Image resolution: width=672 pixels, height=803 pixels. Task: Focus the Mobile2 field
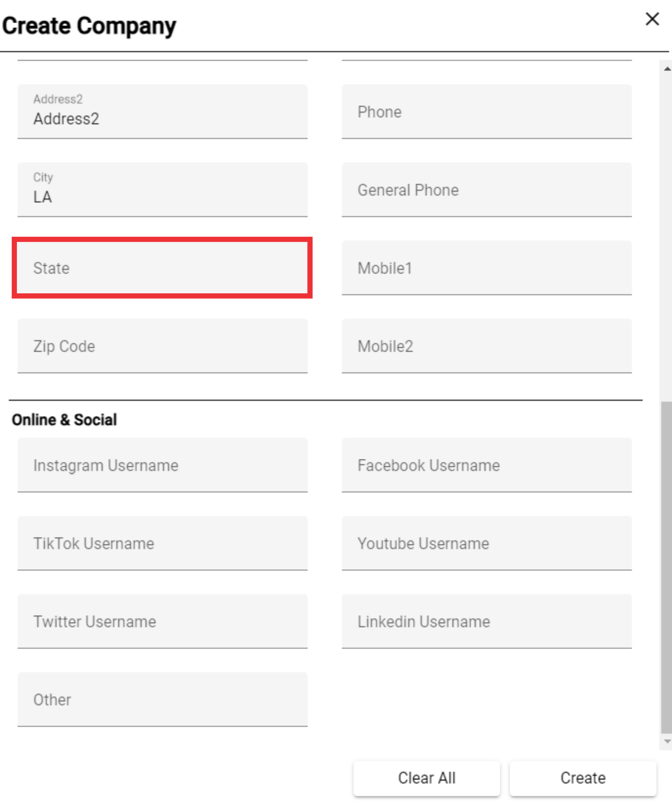(x=487, y=346)
